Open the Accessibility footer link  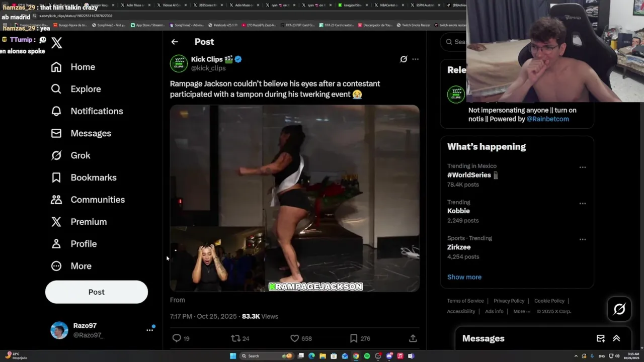[461, 311]
